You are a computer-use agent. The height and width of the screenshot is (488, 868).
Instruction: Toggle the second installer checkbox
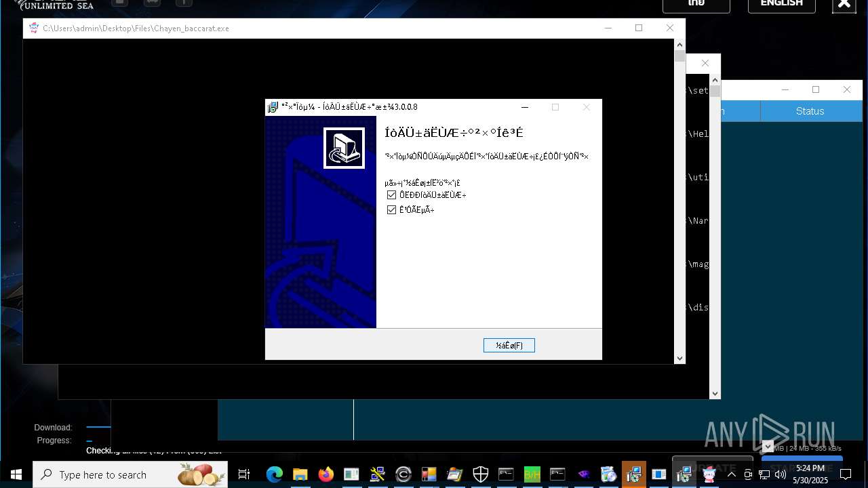click(x=391, y=209)
